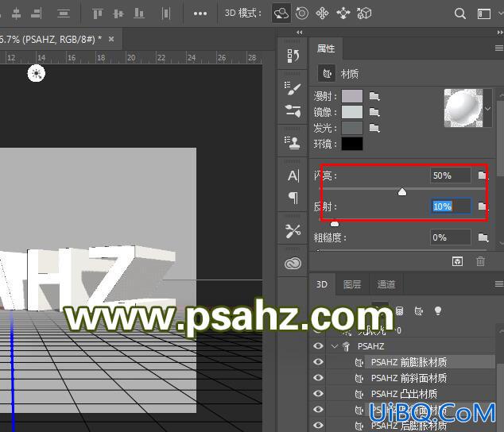This screenshot has width=504, height=432.
Task: Open the Paragraph panel icon
Action: click(293, 198)
